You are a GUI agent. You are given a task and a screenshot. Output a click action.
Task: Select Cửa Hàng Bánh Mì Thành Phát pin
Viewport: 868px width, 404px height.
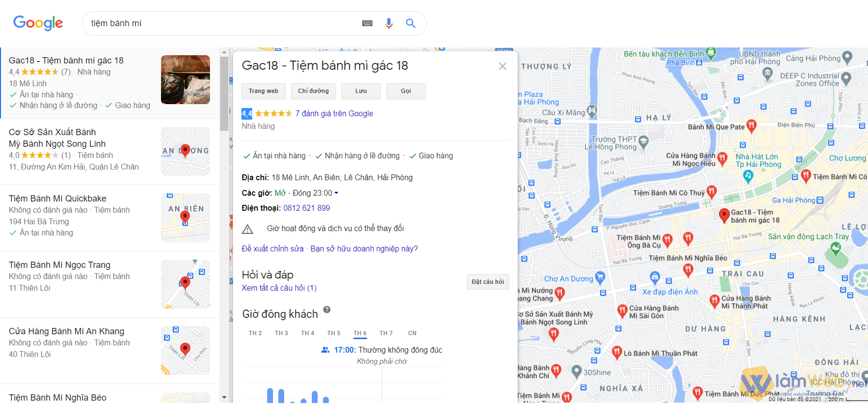pyautogui.click(x=714, y=301)
